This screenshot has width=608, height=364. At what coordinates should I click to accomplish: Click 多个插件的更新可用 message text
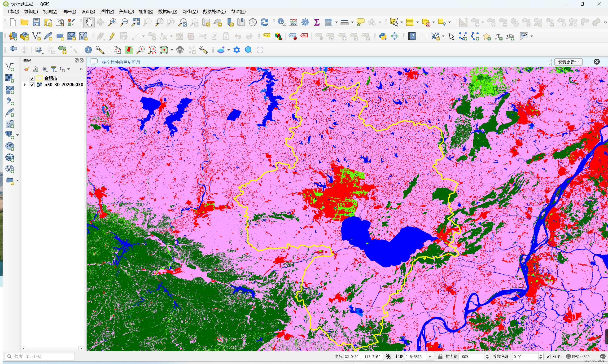pyautogui.click(x=121, y=62)
